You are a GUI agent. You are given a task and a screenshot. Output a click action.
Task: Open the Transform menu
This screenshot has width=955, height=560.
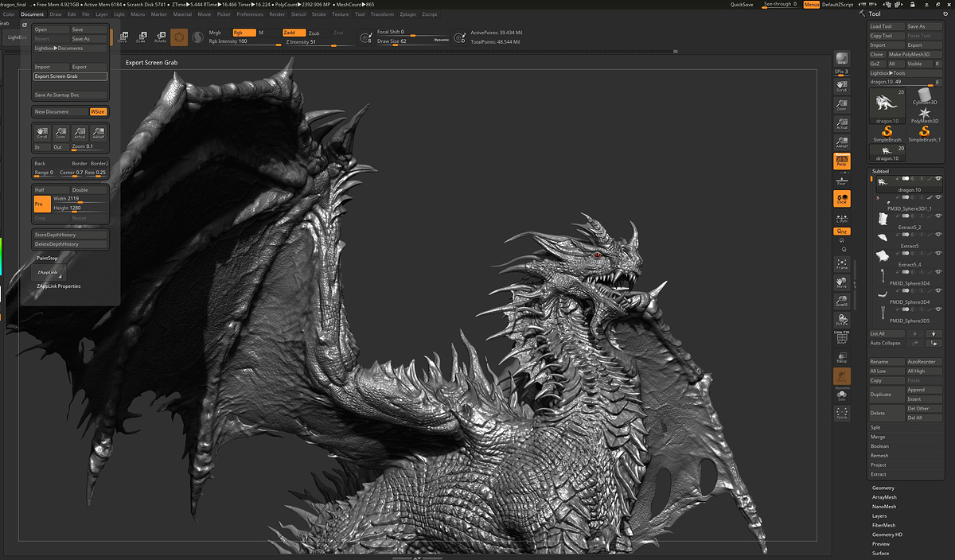pyautogui.click(x=382, y=14)
